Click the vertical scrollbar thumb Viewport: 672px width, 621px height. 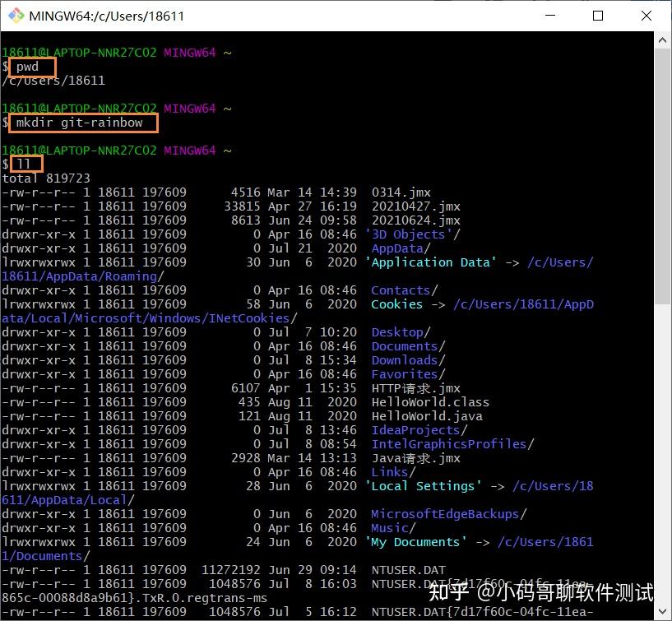pos(662,177)
